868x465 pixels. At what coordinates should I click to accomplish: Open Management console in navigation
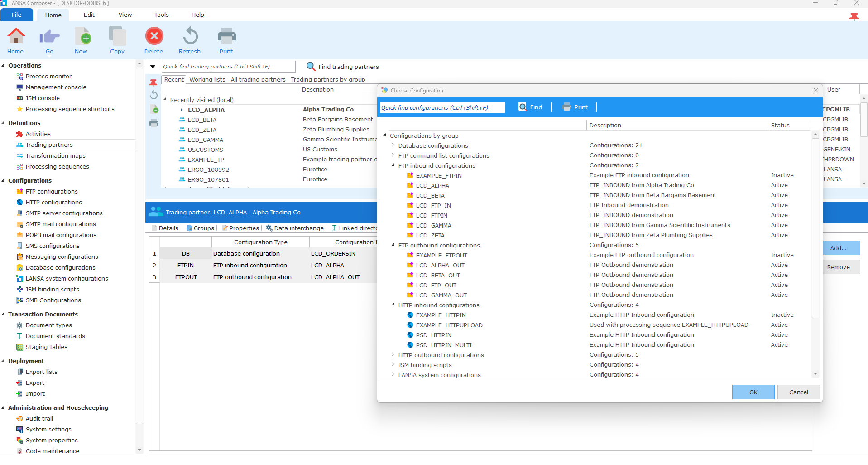tap(56, 87)
